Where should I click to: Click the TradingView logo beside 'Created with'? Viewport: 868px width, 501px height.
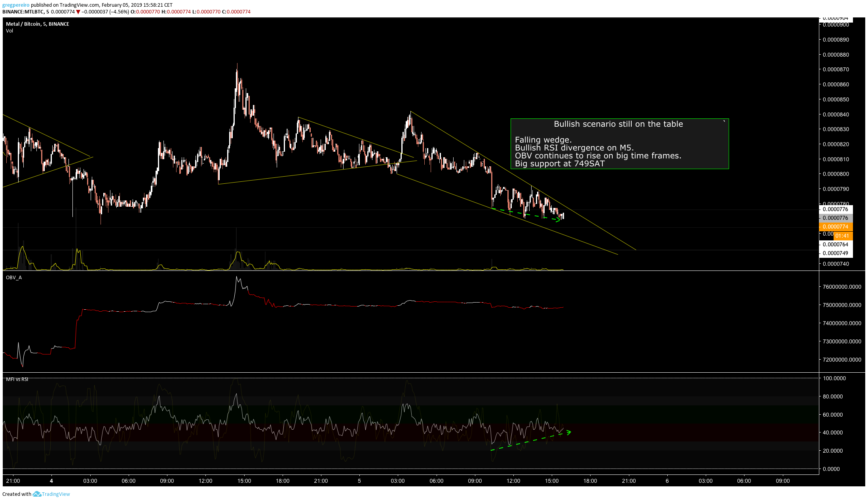click(37, 494)
